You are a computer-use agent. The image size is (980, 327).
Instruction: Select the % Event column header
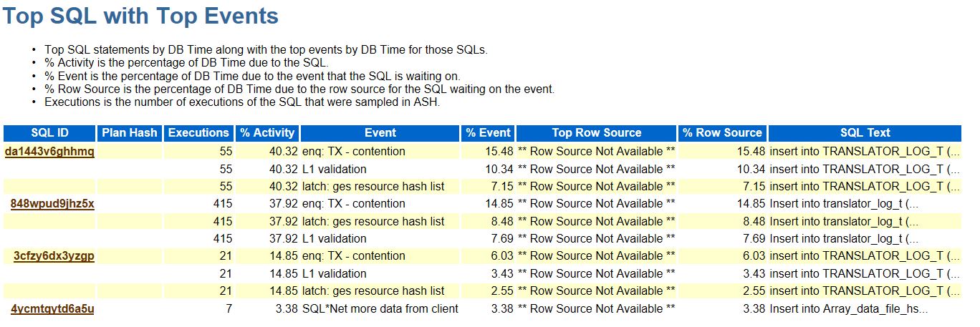click(x=488, y=133)
